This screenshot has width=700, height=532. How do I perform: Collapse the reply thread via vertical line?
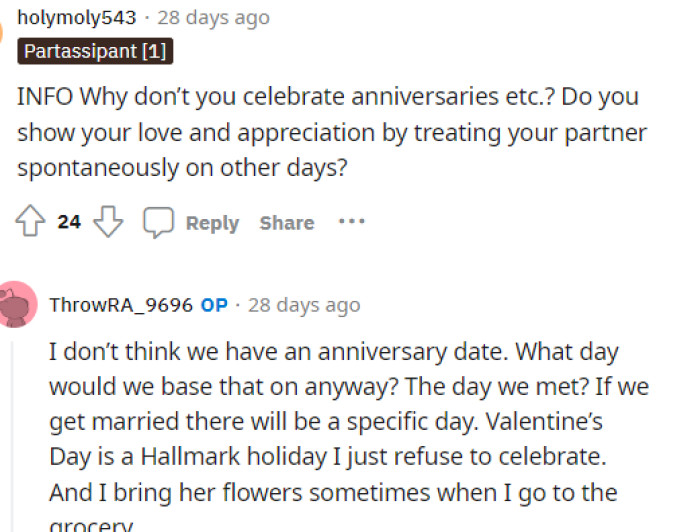coord(13,430)
